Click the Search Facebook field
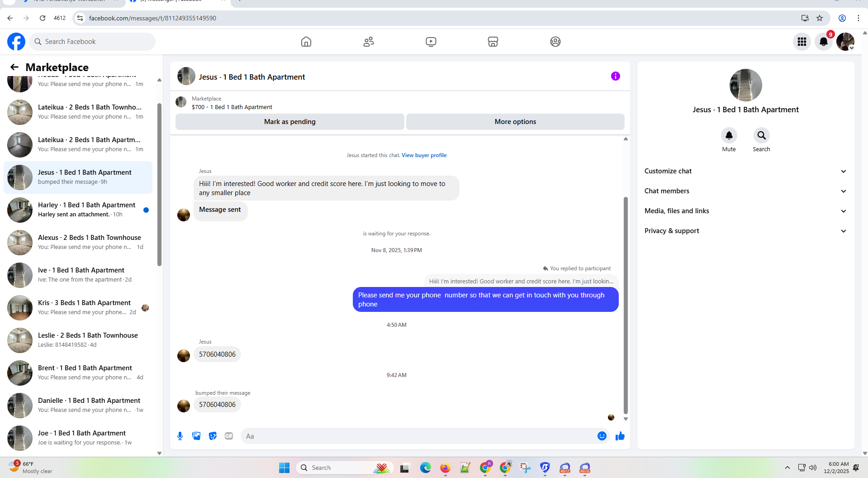The height and width of the screenshot is (478, 868). point(92,42)
